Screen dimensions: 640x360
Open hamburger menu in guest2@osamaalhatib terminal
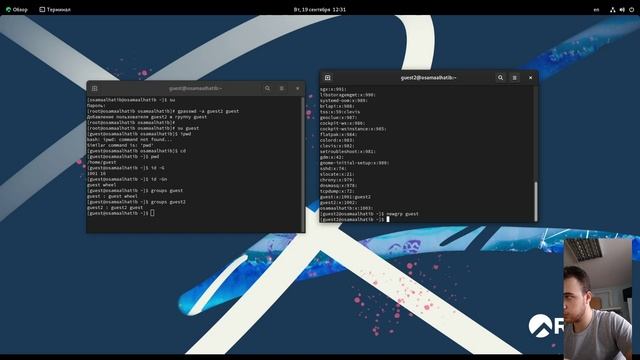(515, 78)
